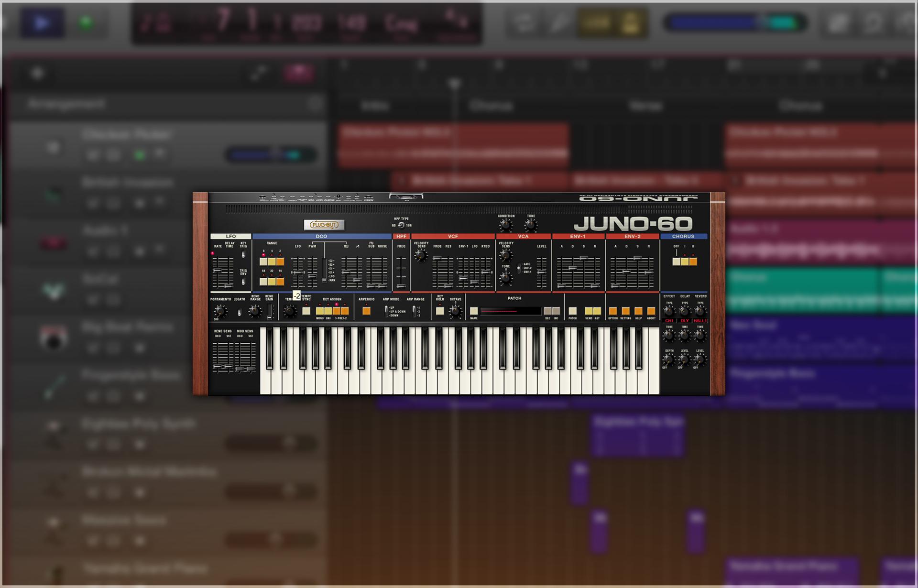This screenshot has width=918, height=588.
Task: Adjust the VCA TONE knob
Action: tap(506, 278)
